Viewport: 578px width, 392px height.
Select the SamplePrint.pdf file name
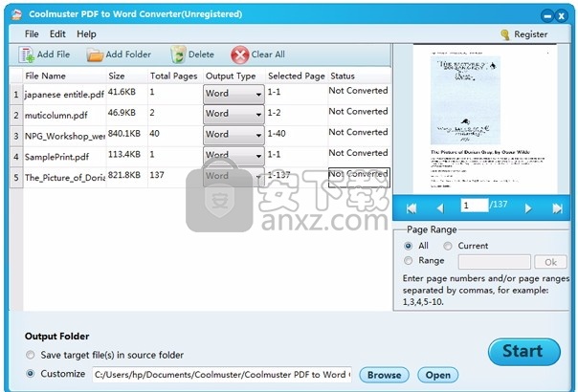56,157
